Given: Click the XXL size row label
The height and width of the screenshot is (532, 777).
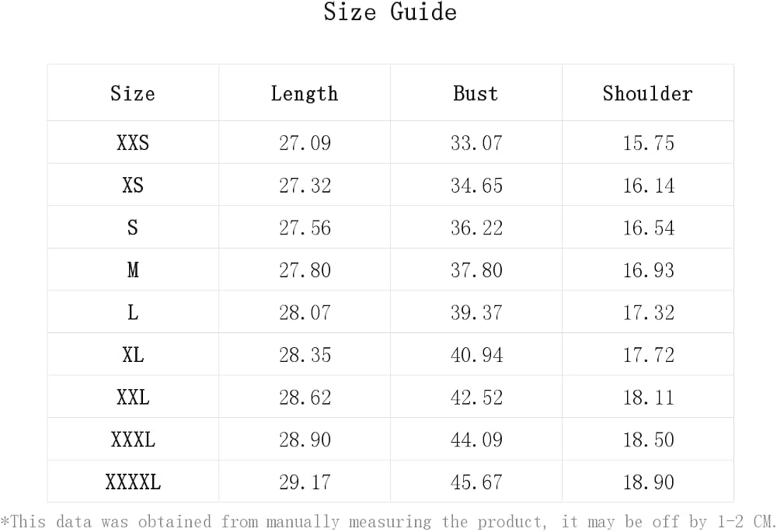Looking at the screenshot, I should point(133,398).
